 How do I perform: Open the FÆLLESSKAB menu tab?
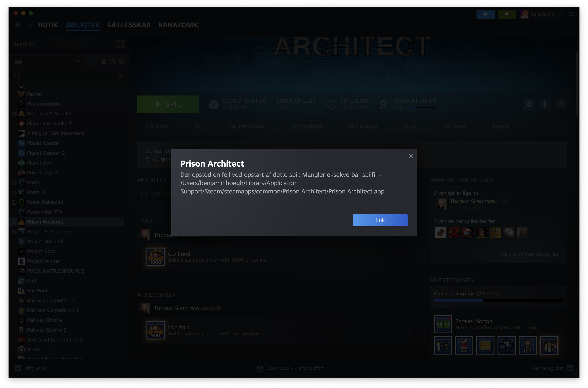pyautogui.click(x=129, y=25)
